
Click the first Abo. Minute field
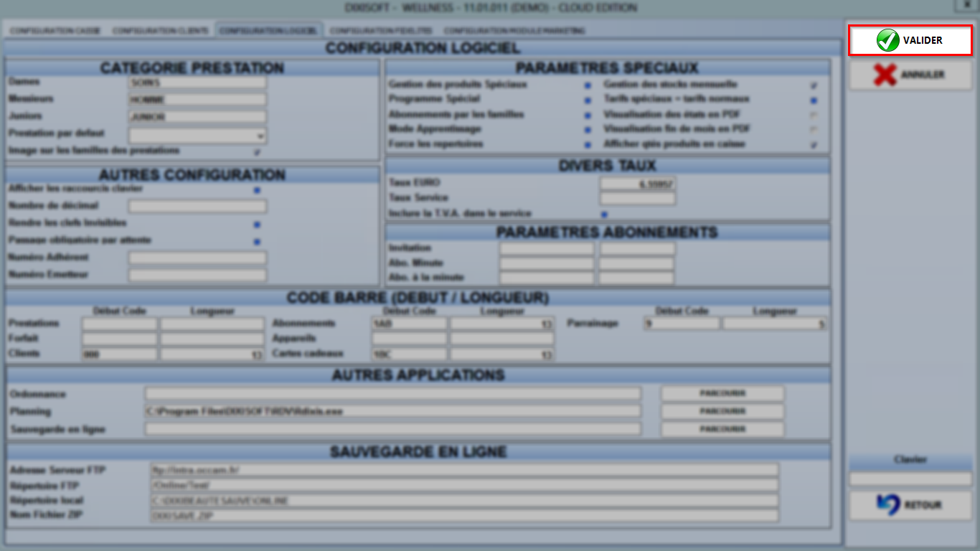click(x=547, y=264)
